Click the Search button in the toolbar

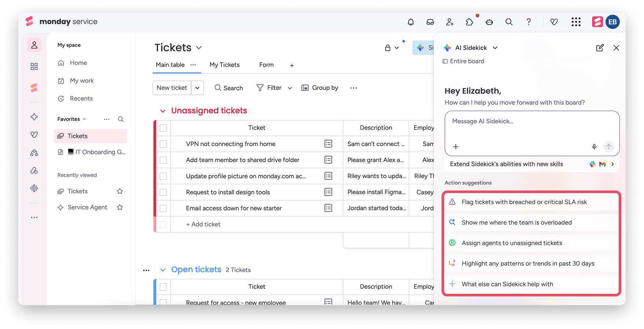pos(229,88)
